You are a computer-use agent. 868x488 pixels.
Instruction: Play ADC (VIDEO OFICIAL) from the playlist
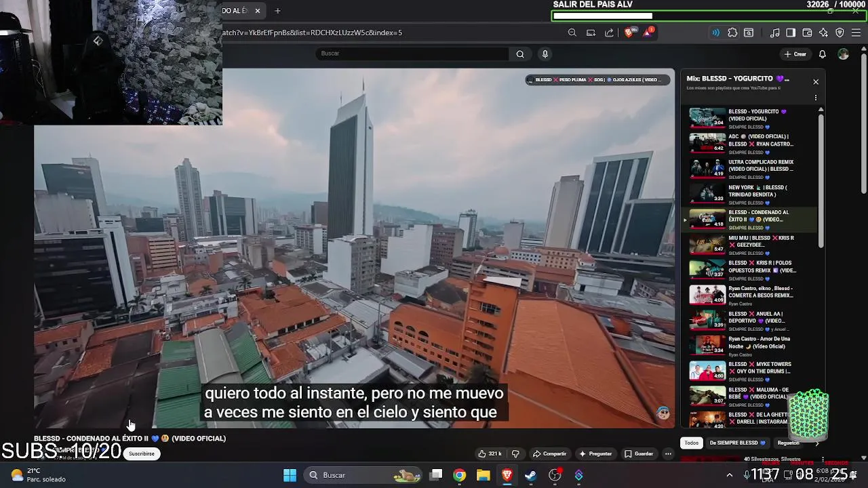pos(750,143)
